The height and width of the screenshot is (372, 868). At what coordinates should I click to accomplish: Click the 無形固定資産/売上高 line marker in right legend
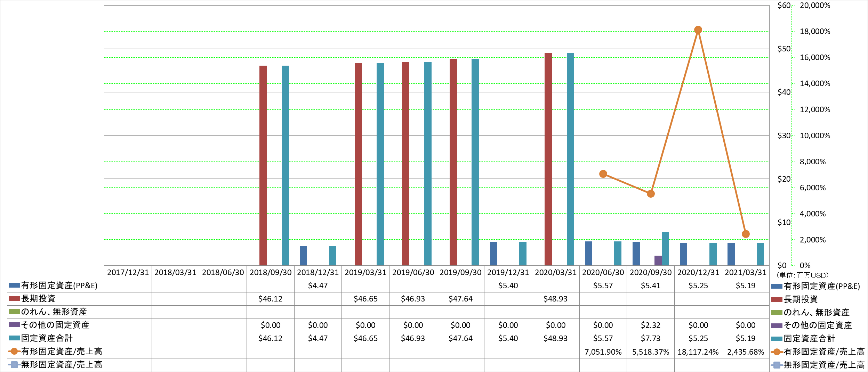tap(777, 365)
